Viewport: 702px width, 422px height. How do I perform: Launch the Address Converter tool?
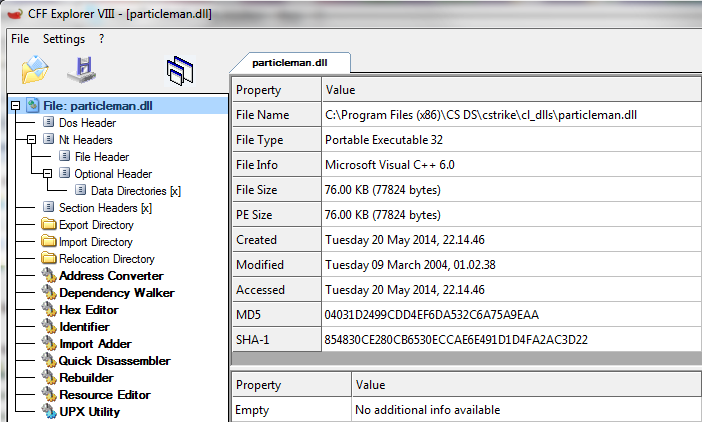coord(111,276)
